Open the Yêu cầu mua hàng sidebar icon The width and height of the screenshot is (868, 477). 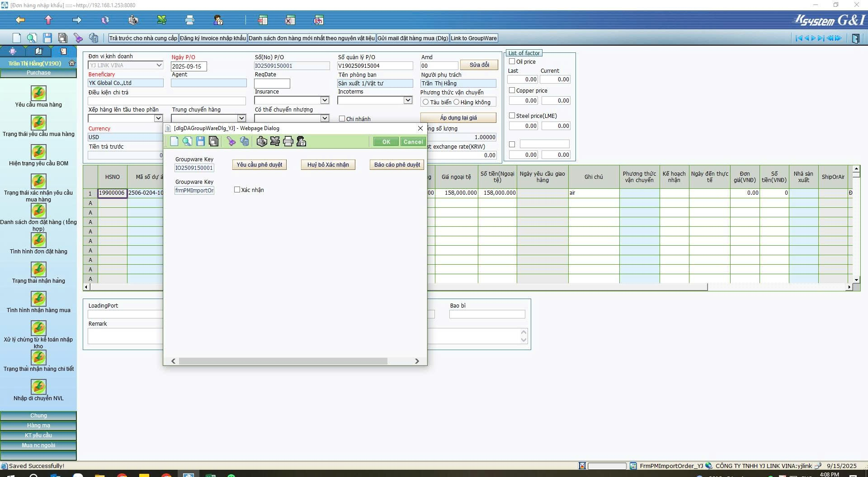(38, 94)
